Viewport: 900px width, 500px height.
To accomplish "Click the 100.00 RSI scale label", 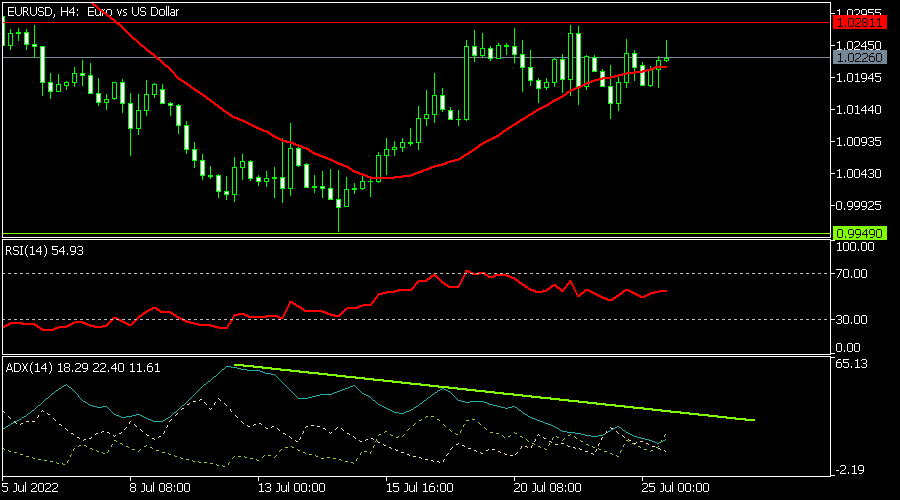I will 855,247.
